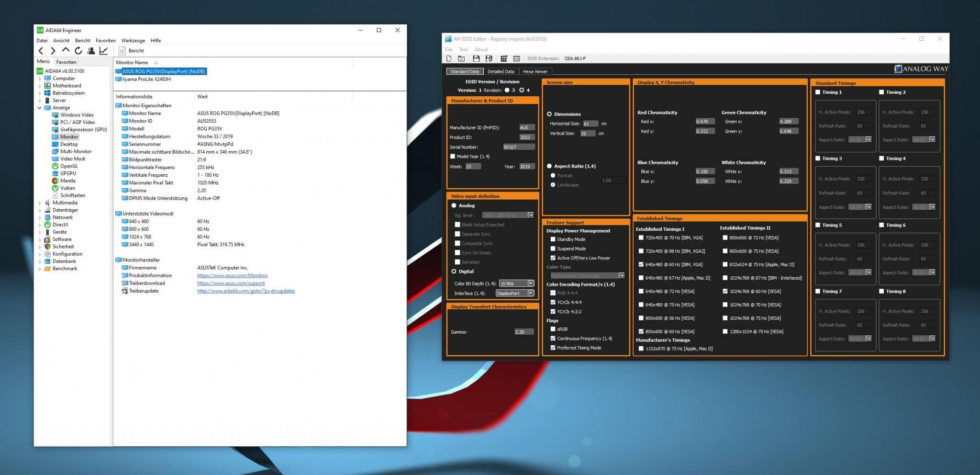Click the Gamma value field
The image size is (980, 475).
coord(524,332)
